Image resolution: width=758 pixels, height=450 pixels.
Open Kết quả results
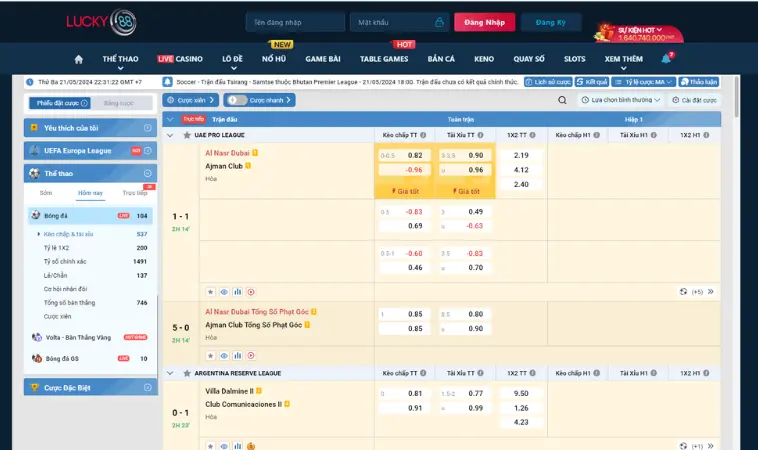point(592,82)
